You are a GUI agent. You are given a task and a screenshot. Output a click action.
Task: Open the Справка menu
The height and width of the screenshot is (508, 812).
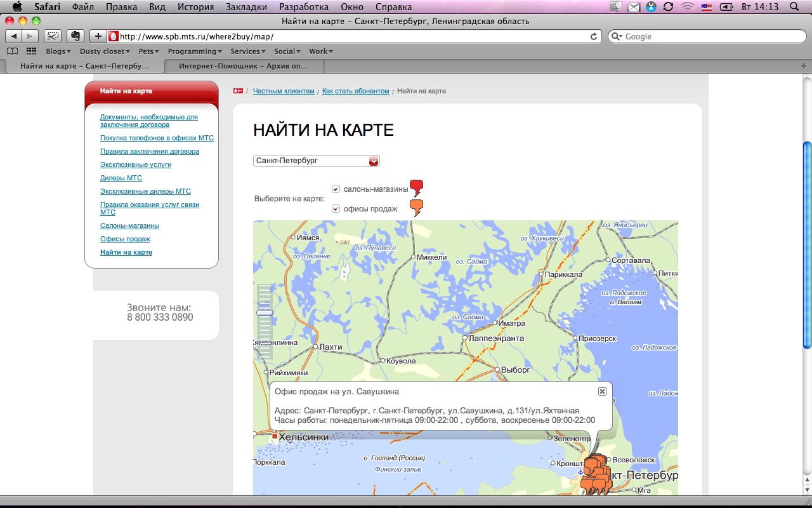[x=393, y=7]
